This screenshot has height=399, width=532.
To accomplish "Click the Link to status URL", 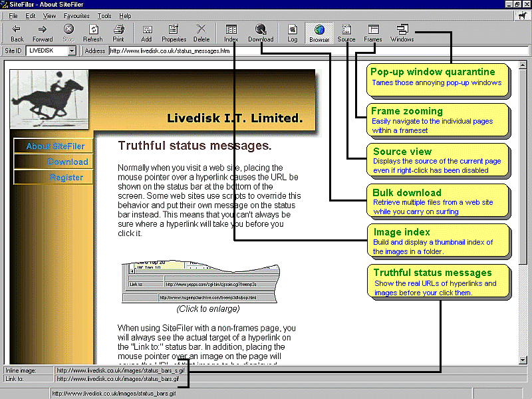I will click(x=118, y=378).
